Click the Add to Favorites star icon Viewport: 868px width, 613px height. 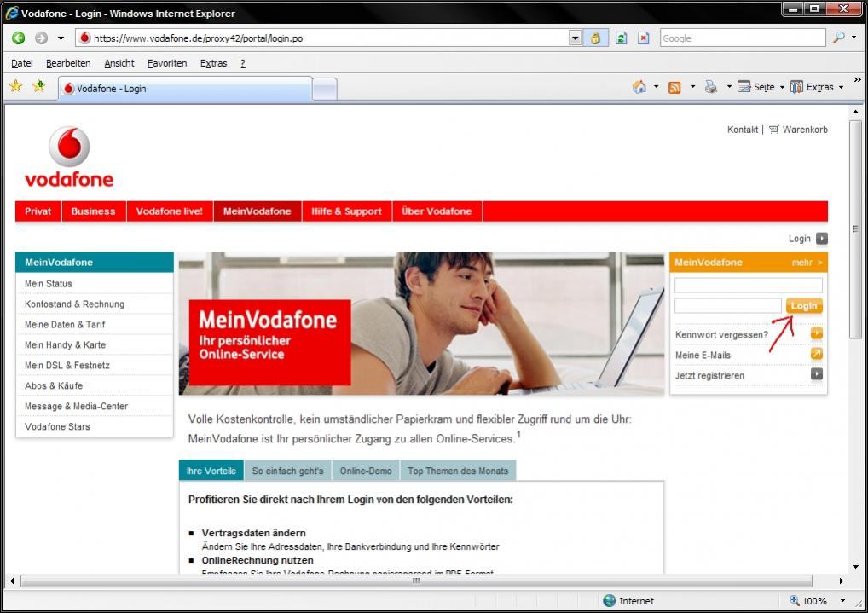38,86
